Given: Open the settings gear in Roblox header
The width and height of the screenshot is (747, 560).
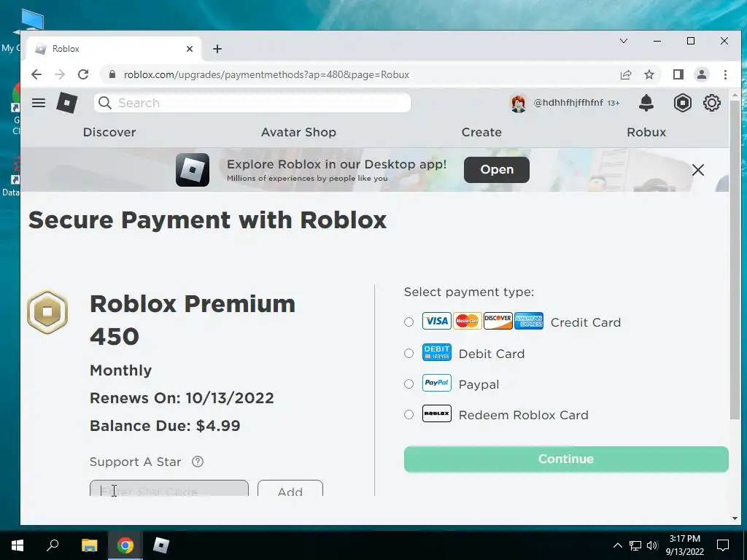Looking at the screenshot, I should 712,103.
